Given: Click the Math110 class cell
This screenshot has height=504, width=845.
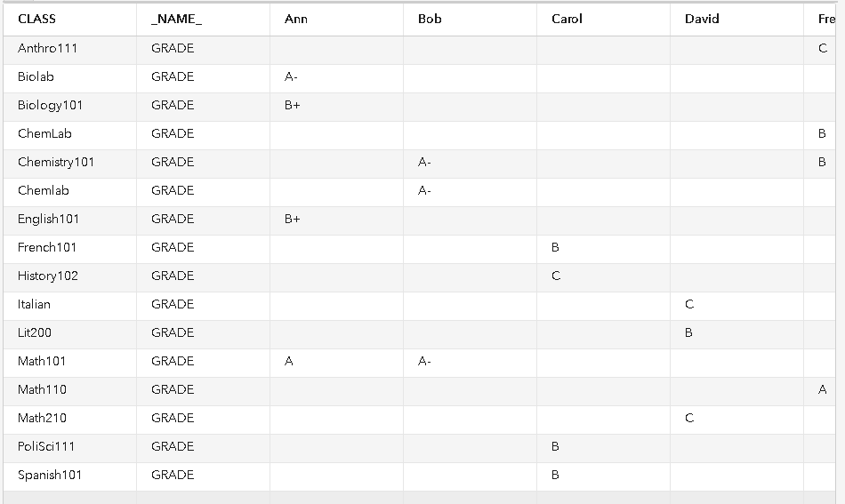Looking at the screenshot, I should 42,389.
